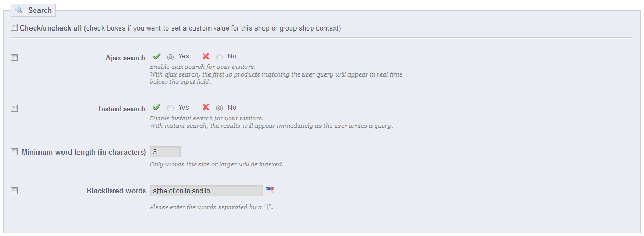Click the magnifier icon beside Search
Image resolution: width=644 pixels, height=236 pixels.
click(19, 10)
